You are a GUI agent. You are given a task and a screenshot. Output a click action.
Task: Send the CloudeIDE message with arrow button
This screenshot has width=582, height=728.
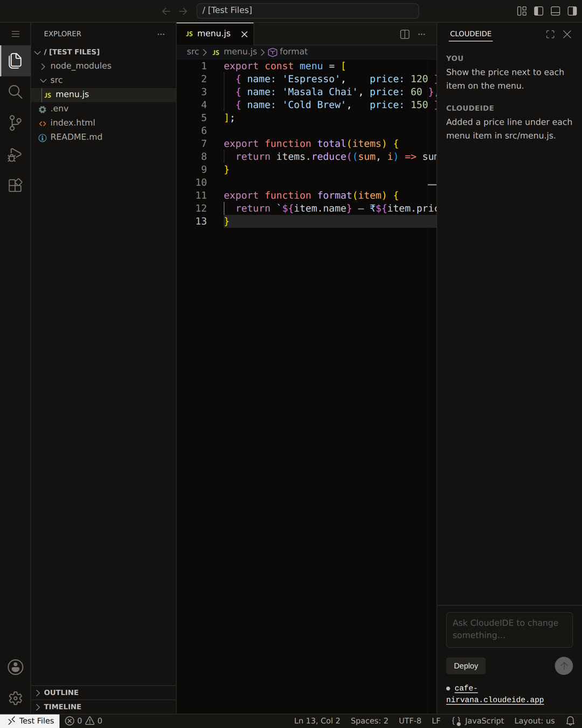[x=564, y=665]
